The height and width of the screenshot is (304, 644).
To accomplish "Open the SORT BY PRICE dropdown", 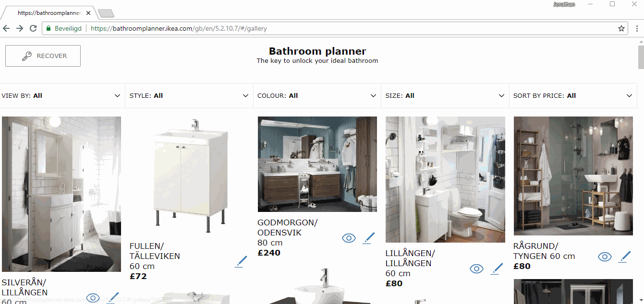I will pos(573,95).
